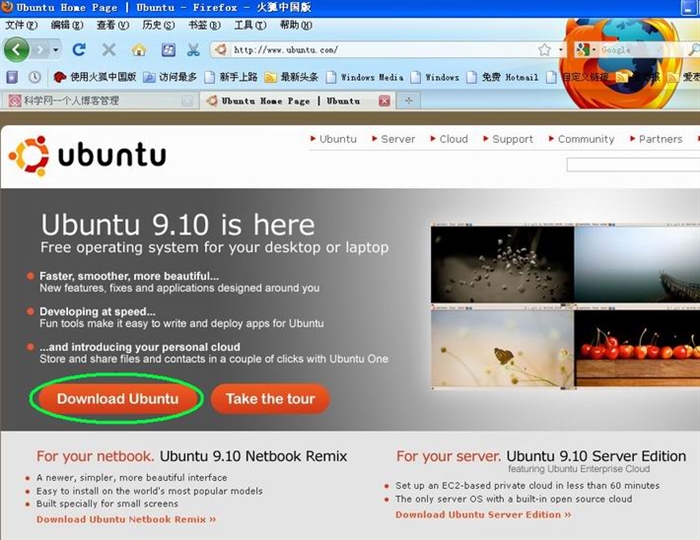Open the 帮助 menu

(x=296, y=25)
